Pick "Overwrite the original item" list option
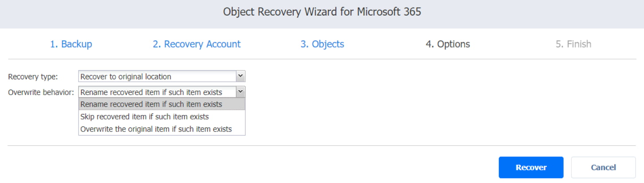This screenshot has height=183, width=644. click(x=156, y=129)
